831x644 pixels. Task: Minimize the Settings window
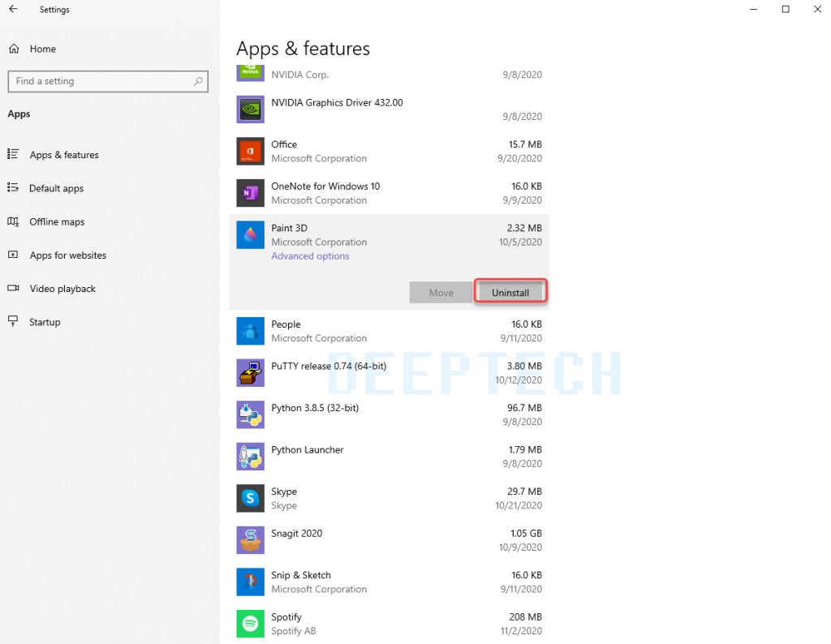click(754, 9)
